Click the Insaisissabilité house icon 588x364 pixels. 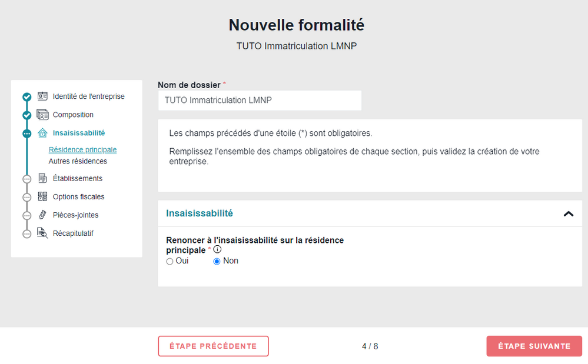42,133
